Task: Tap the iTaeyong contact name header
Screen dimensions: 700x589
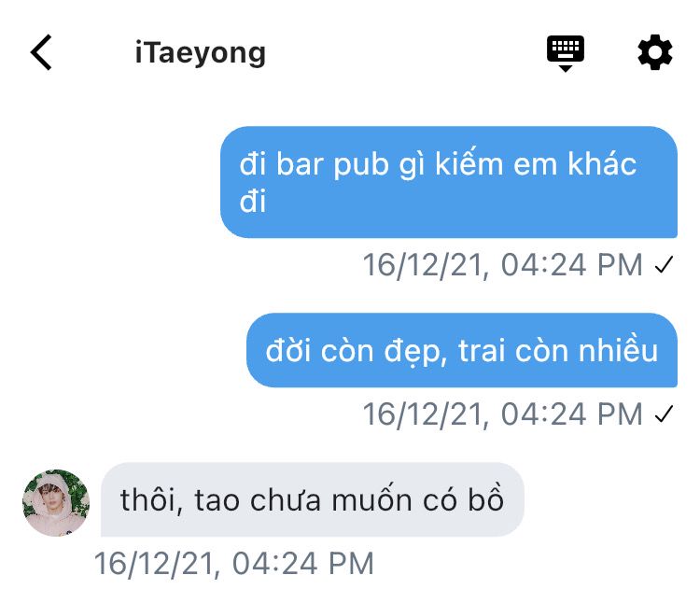Action: [200, 53]
